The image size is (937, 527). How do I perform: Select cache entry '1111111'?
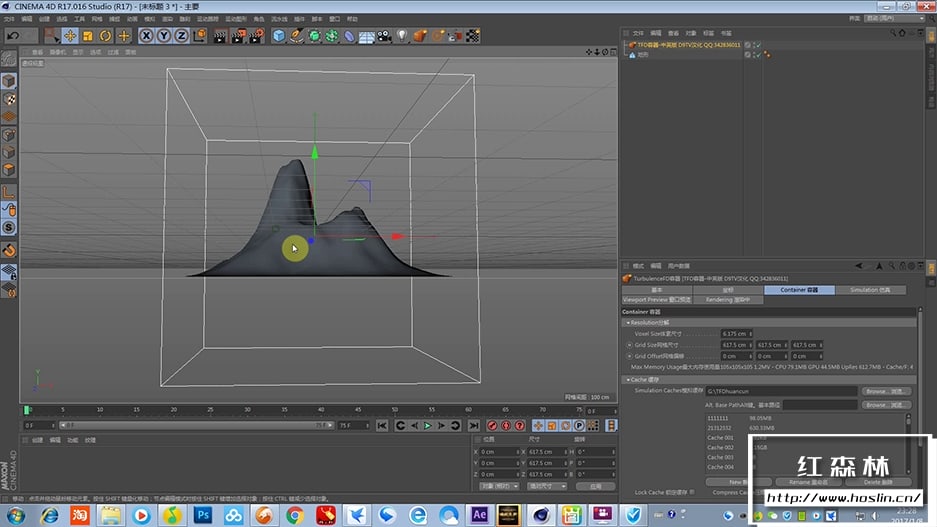coord(718,418)
